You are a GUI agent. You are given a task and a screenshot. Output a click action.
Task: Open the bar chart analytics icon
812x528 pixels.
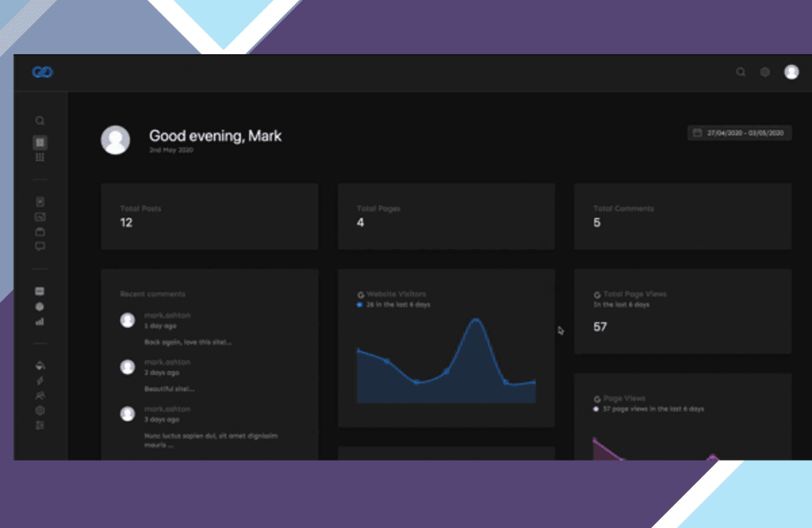tap(40, 321)
